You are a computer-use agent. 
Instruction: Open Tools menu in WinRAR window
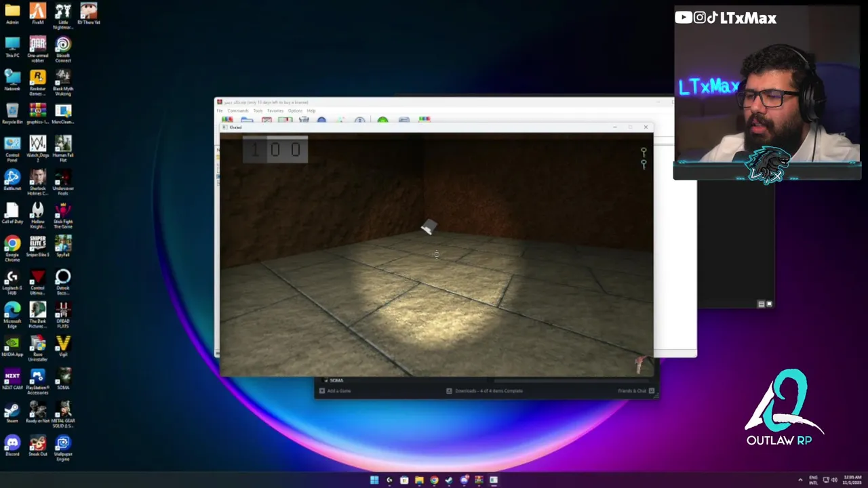(x=258, y=110)
